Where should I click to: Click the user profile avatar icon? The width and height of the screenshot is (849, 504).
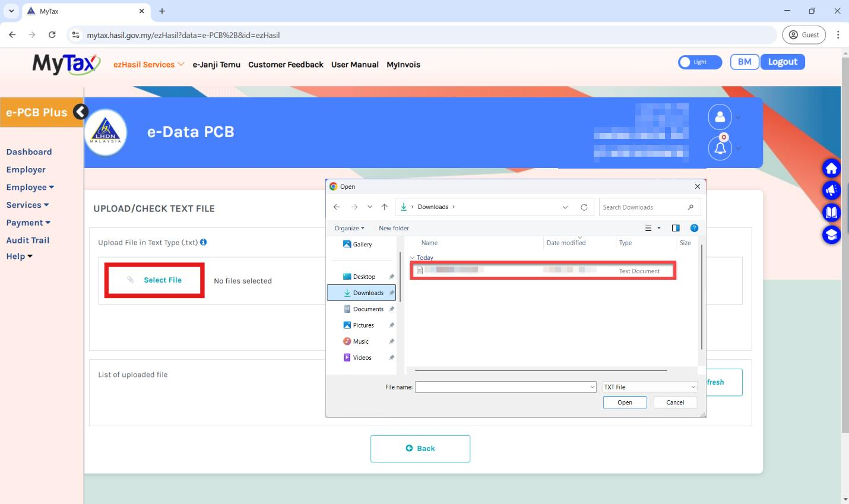click(x=720, y=117)
